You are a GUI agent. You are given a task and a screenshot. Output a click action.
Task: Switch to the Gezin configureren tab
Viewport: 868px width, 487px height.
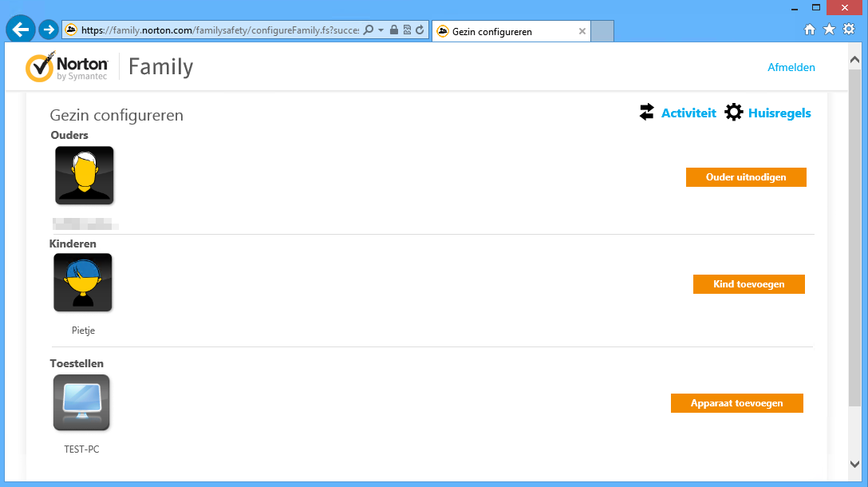point(511,32)
